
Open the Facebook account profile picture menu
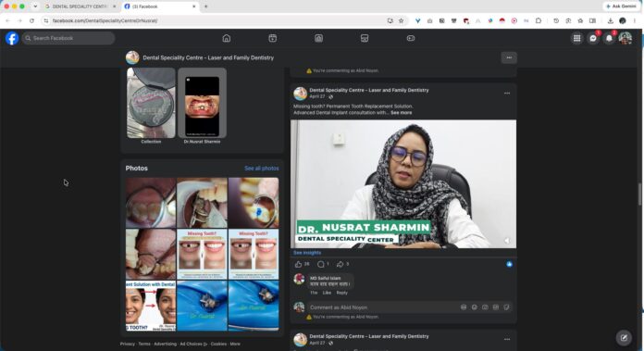click(625, 38)
